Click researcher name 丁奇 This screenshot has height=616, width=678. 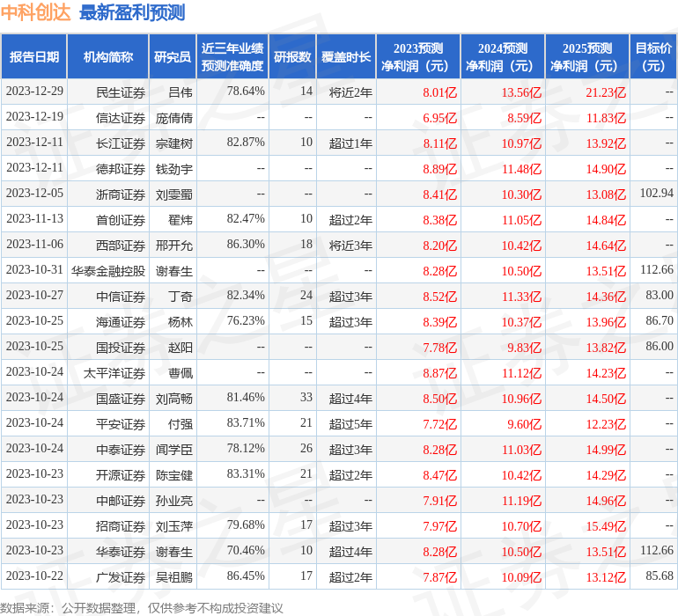(181, 296)
